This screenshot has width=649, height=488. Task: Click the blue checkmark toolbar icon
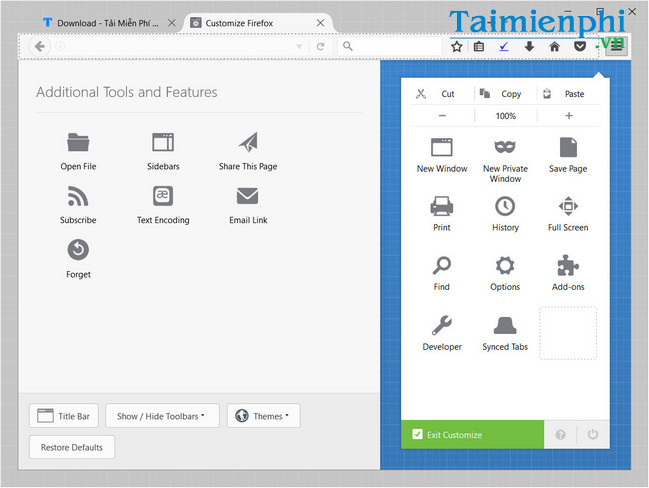504,46
